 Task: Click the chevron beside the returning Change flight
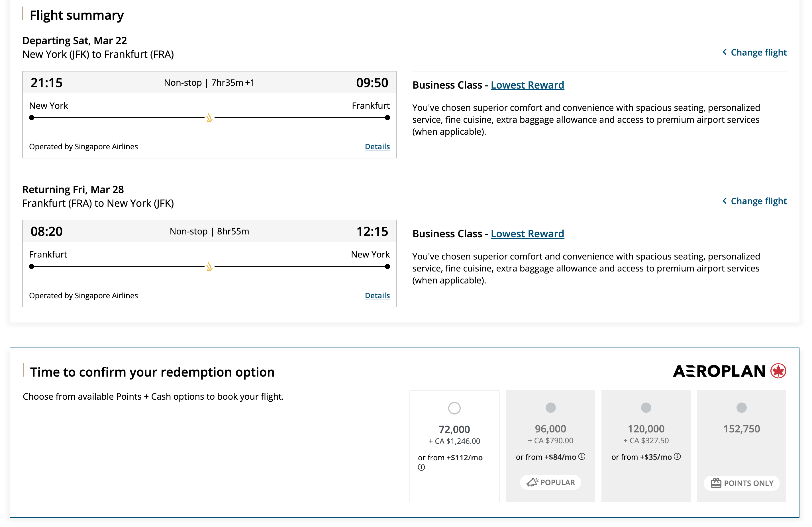[x=724, y=201]
